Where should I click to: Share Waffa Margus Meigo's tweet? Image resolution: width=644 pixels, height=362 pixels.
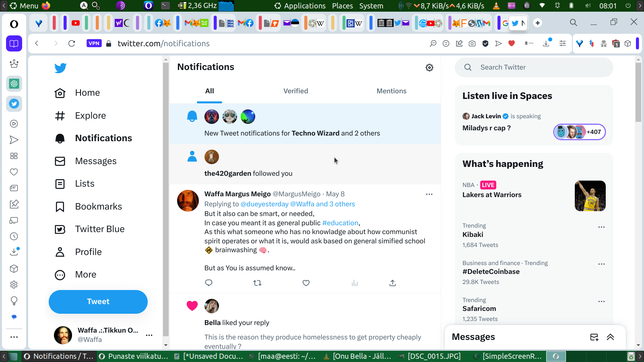(393, 283)
